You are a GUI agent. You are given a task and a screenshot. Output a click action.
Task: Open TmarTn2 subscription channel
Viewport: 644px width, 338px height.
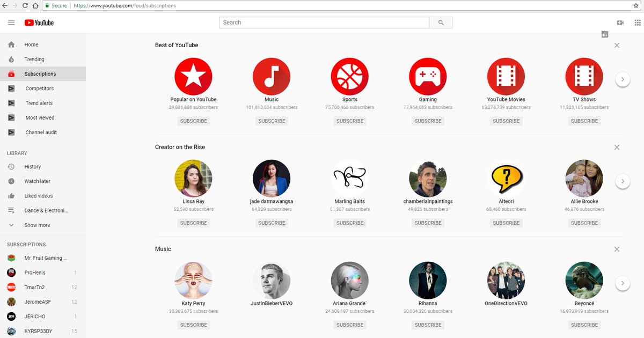click(43, 287)
